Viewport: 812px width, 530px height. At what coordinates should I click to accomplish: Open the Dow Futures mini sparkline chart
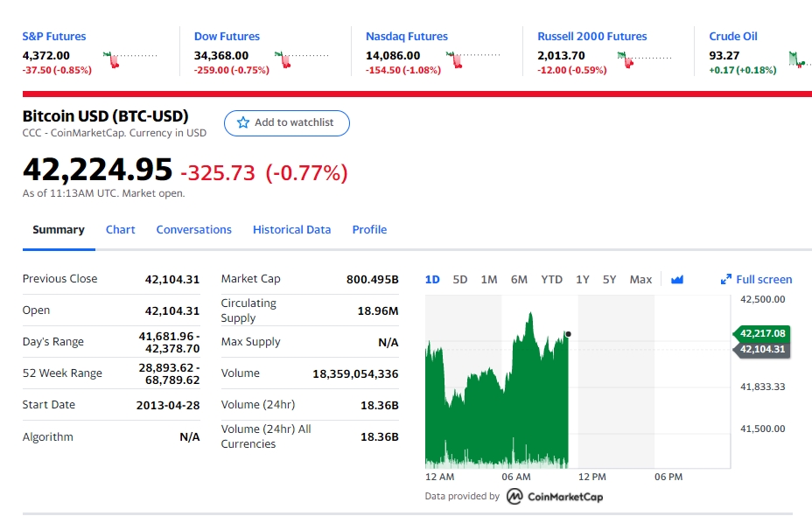(301, 59)
